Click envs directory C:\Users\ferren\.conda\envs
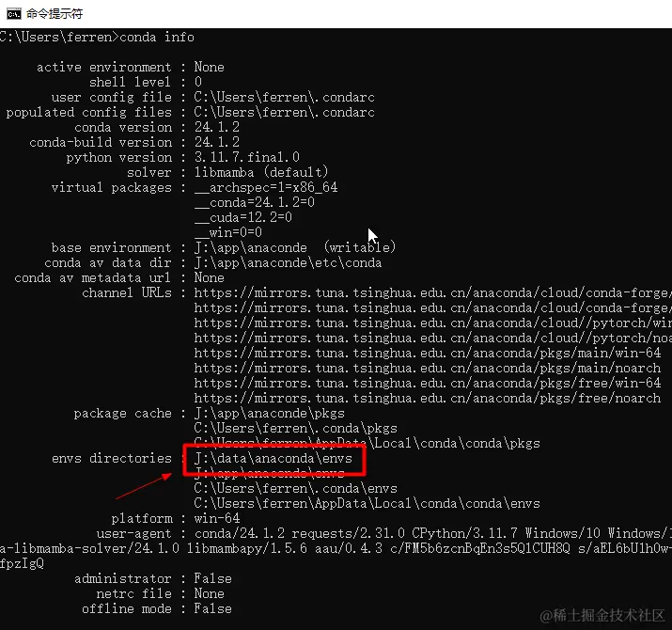 coord(296,488)
